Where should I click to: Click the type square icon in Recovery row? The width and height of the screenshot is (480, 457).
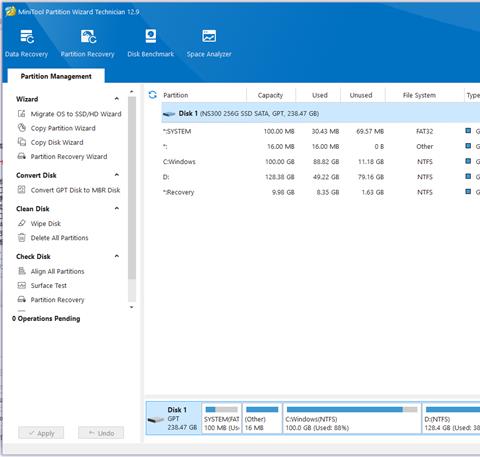tap(468, 192)
